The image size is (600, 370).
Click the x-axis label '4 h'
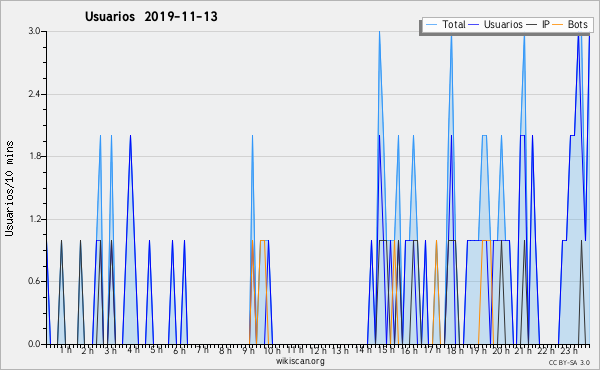pos(133,350)
